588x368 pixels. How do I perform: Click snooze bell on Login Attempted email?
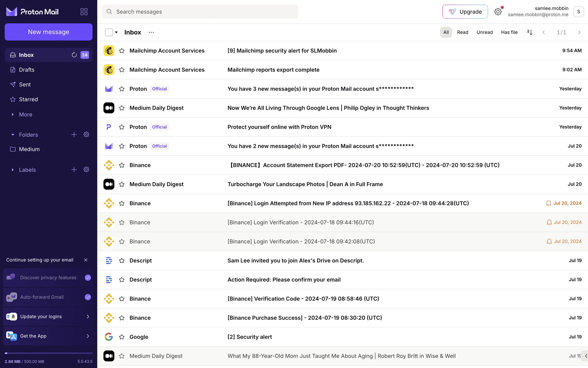pos(548,203)
